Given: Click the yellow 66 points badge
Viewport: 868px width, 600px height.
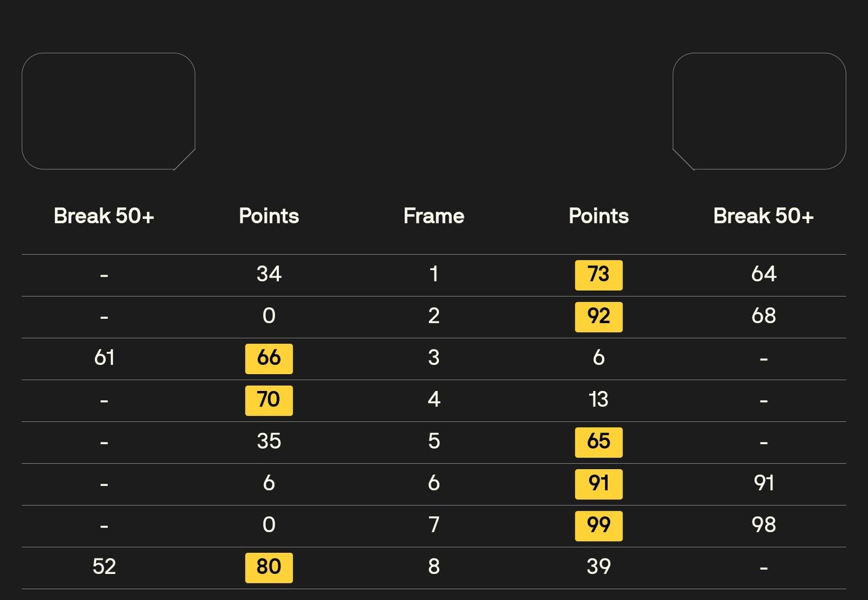Looking at the screenshot, I should [269, 358].
